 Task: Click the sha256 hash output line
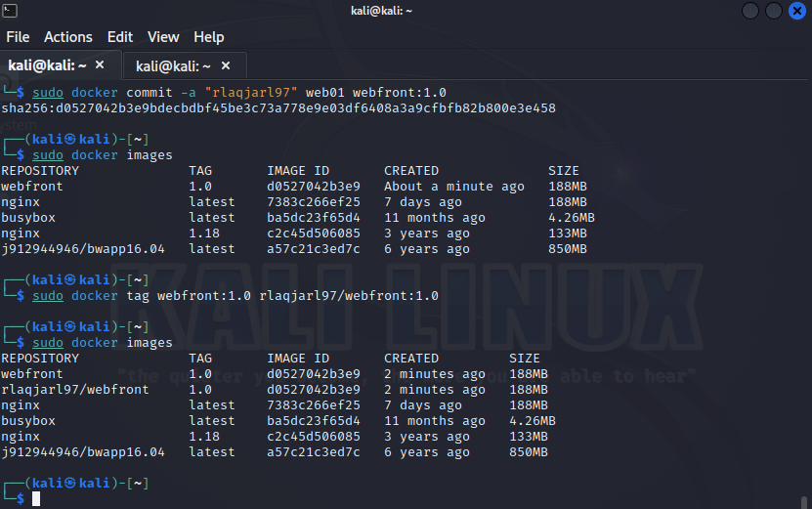(278, 108)
